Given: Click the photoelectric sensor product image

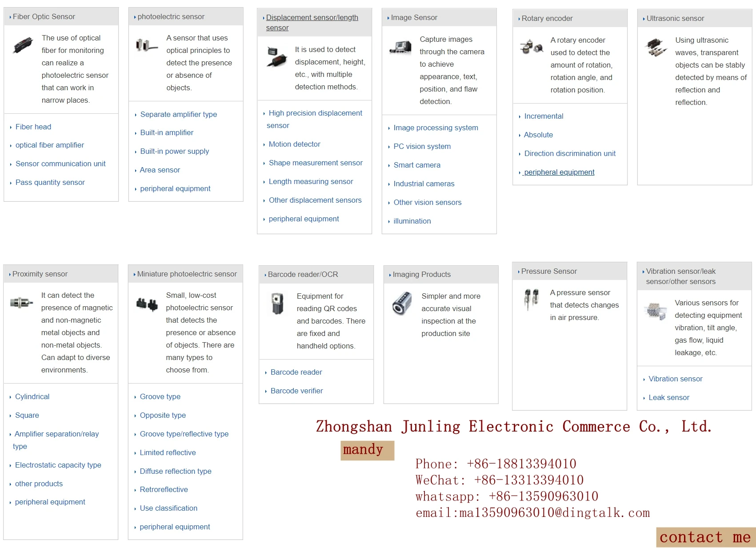Looking at the screenshot, I should pyautogui.click(x=147, y=45).
